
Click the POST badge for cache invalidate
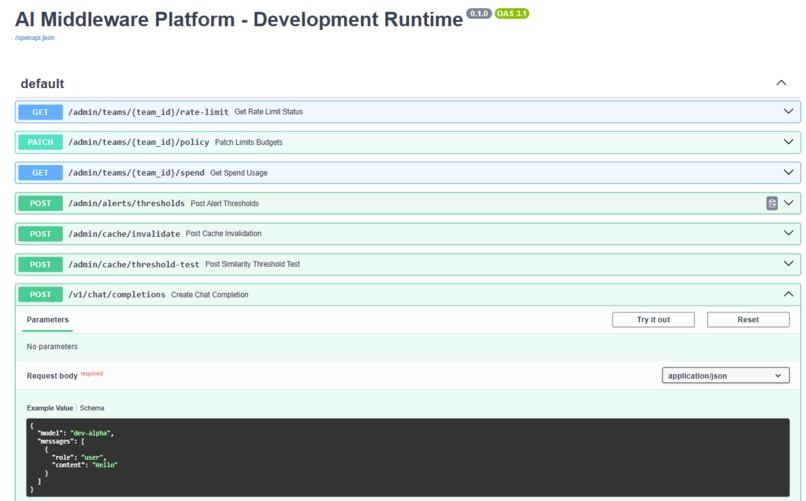pyautogui.click(x=41, y=234)
